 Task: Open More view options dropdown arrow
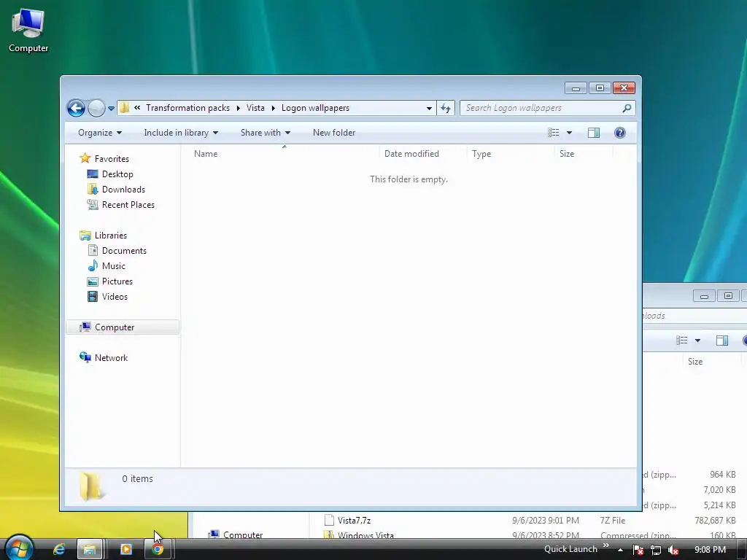tap(569, 133)
